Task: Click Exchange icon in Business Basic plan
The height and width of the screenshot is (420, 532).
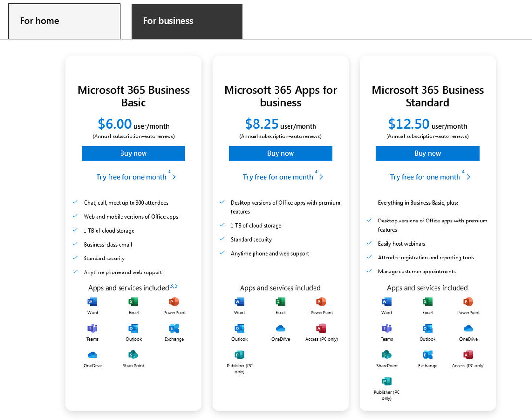Action: pyautogui.click(x=174, y=328)
